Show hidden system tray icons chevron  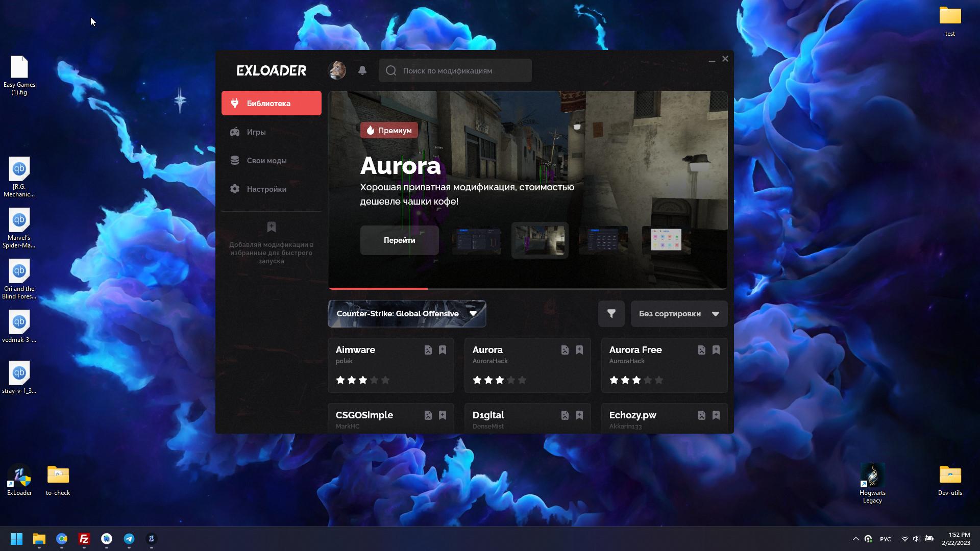[855, 539]
